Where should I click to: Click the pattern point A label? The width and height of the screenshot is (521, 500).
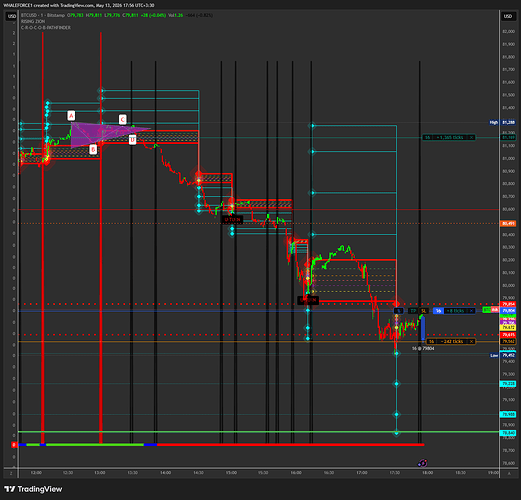click(71, 115)
